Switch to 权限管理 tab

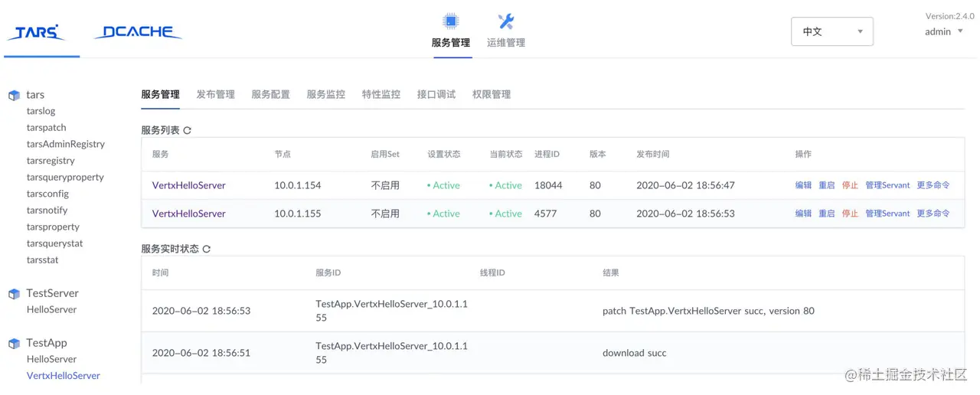pos(491,94)
